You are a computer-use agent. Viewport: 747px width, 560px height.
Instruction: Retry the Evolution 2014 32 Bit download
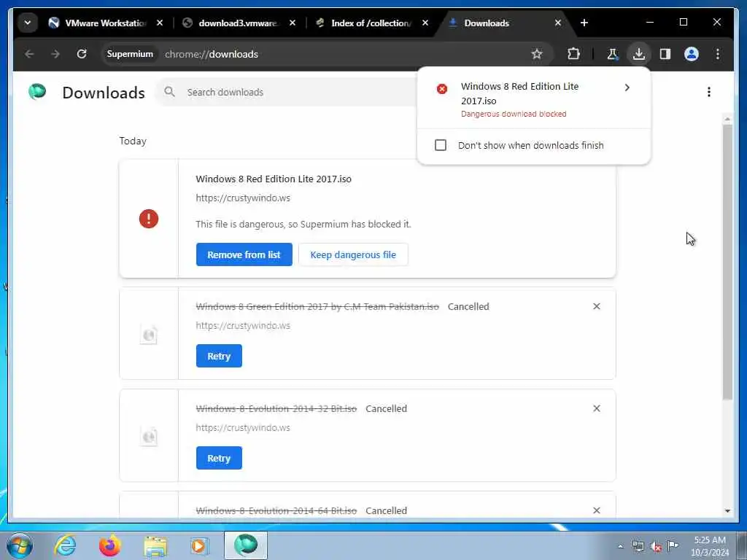tap(219, 458)
